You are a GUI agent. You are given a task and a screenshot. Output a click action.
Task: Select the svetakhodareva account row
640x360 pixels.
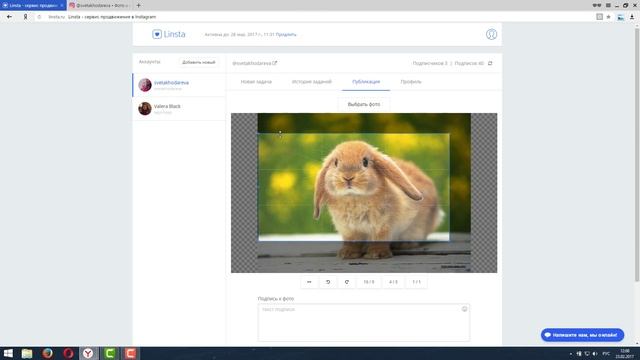(179, 85)
